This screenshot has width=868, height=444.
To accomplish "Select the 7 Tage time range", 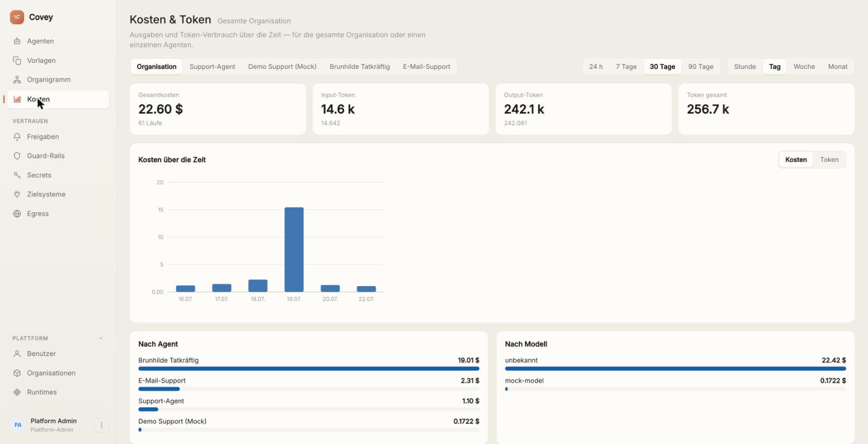I will tap(626, 67).
